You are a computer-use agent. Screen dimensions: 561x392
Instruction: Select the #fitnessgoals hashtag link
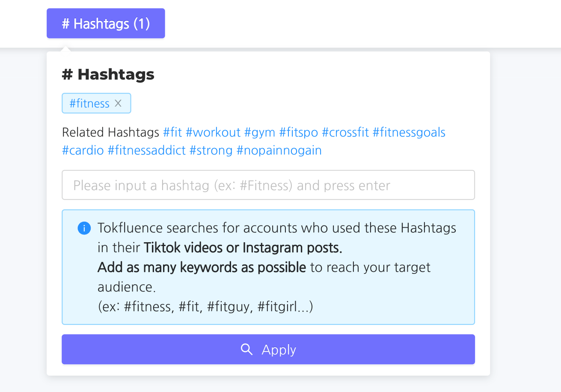409,132
